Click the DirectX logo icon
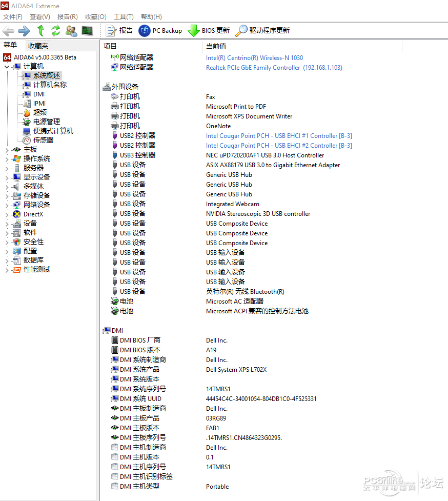Image resolution: width=448 pixels, height=501 pixels. tap(17, 214)
